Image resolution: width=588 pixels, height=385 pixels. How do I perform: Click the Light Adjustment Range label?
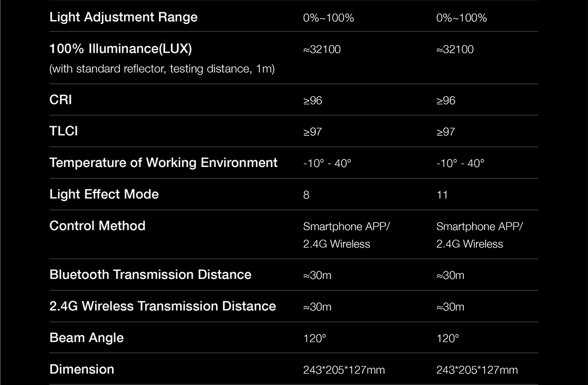(x=123, y=17)
